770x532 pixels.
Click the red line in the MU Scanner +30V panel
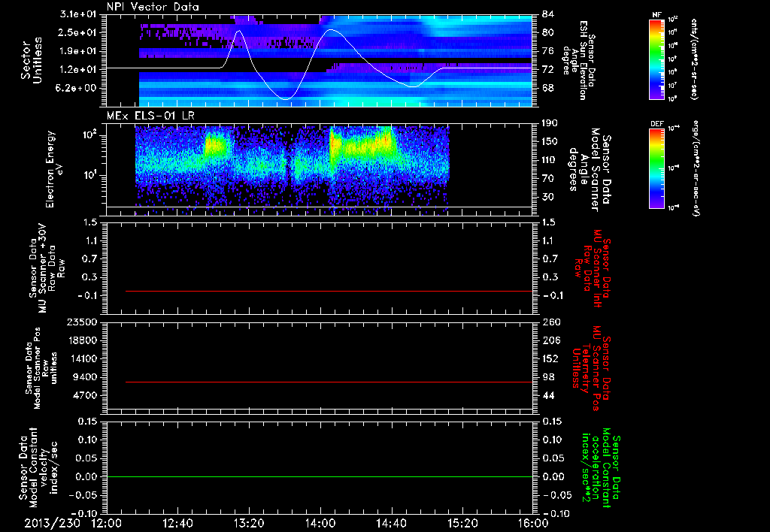tap(329, 291)
